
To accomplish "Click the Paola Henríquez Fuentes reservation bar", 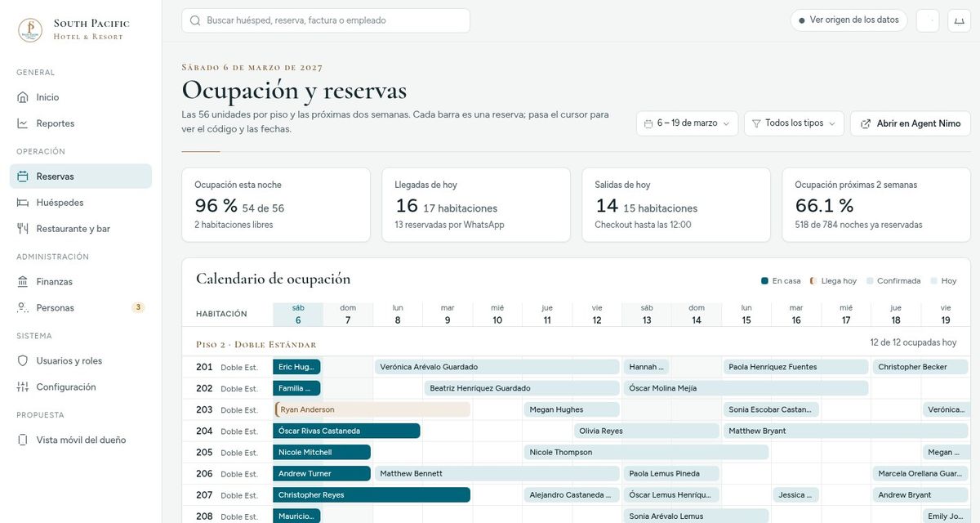I will tap(795, 367).
